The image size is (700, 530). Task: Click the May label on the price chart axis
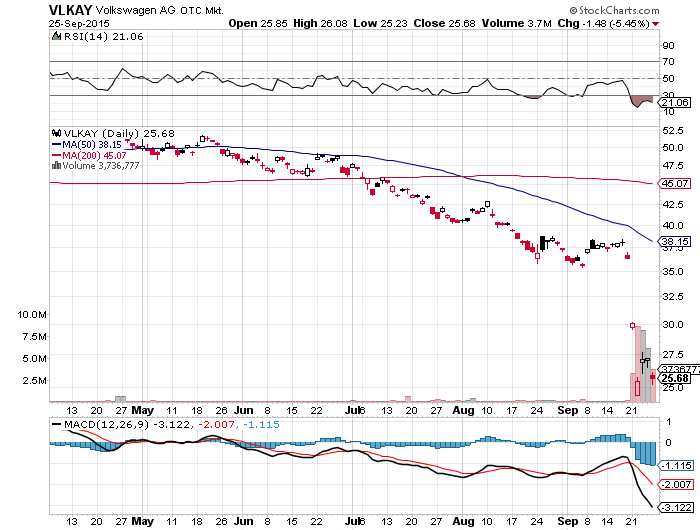point(142,410)
